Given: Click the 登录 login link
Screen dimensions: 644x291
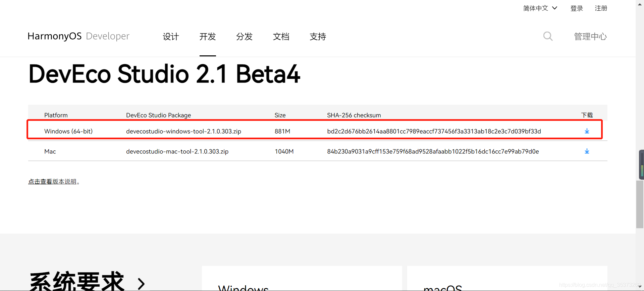Looking at the screenshot, I should [x=577, y=8].
